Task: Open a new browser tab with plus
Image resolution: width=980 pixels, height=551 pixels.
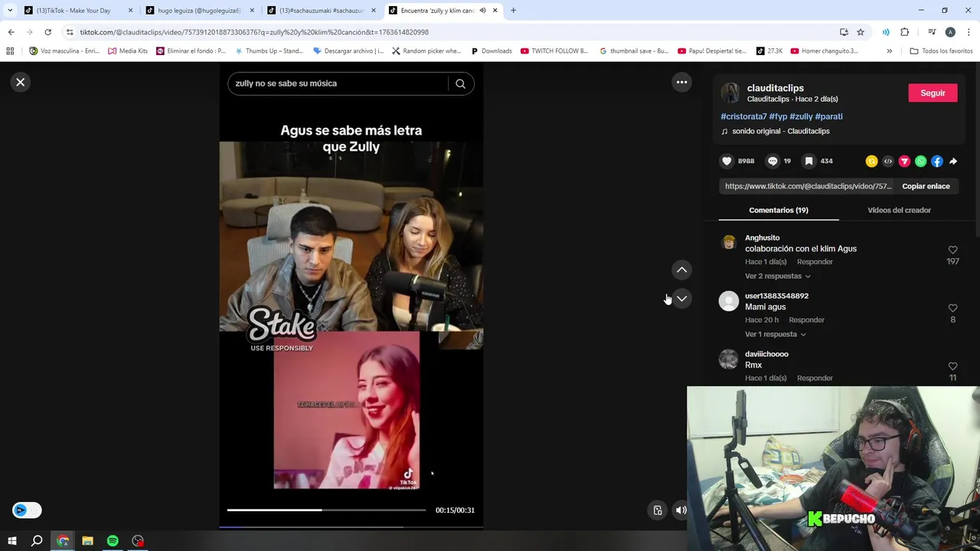Action: click(x=513, y=11)
